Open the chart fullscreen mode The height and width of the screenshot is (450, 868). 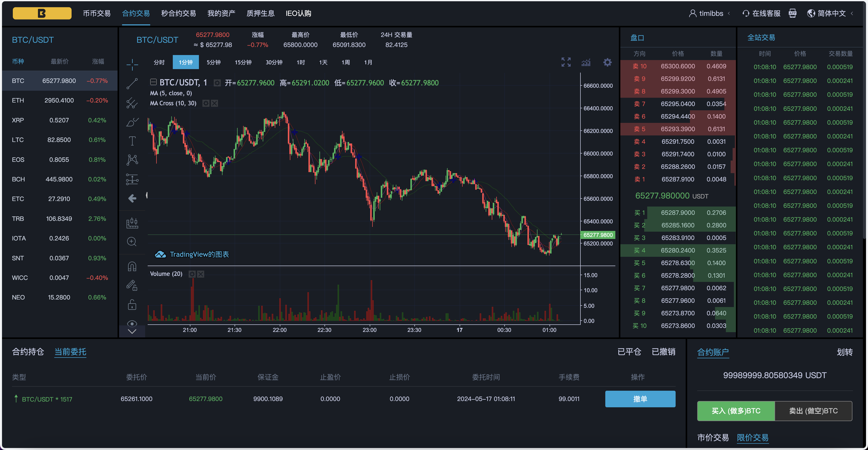tap(566, 62)
